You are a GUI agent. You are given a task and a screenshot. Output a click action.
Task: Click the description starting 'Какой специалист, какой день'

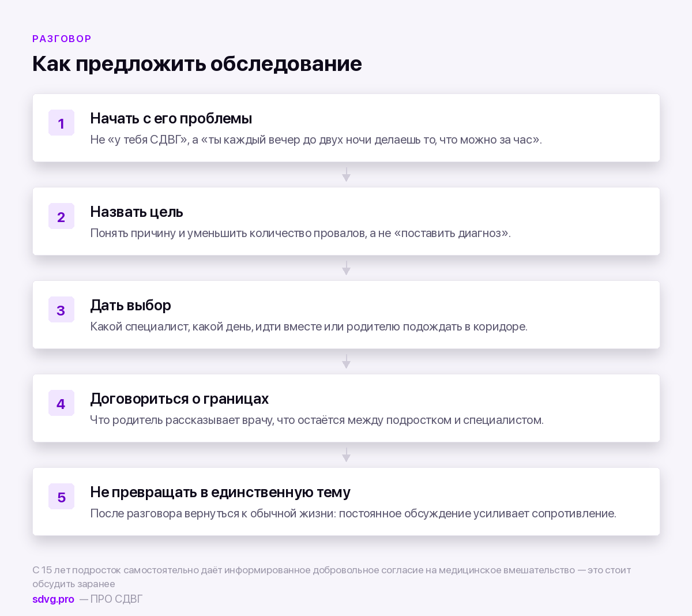[309, 326]
